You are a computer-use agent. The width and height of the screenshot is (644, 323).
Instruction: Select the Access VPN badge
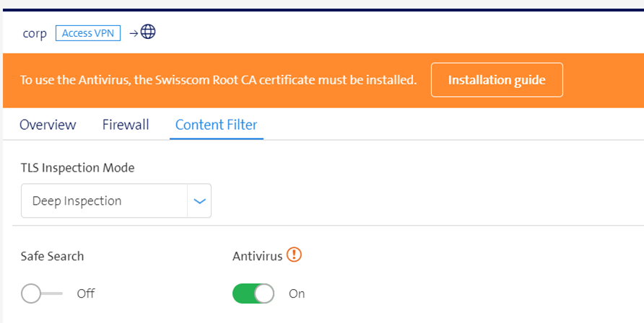88,33
